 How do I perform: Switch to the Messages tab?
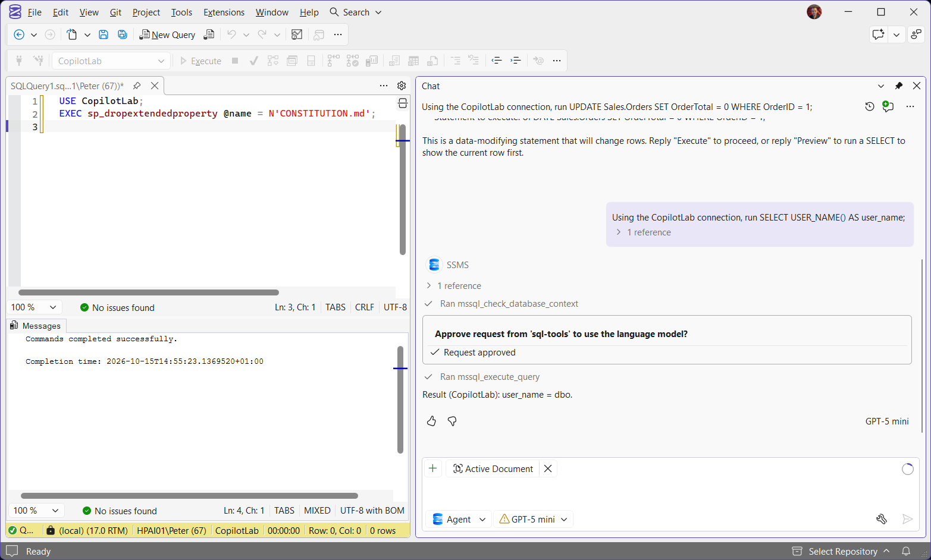36,326
